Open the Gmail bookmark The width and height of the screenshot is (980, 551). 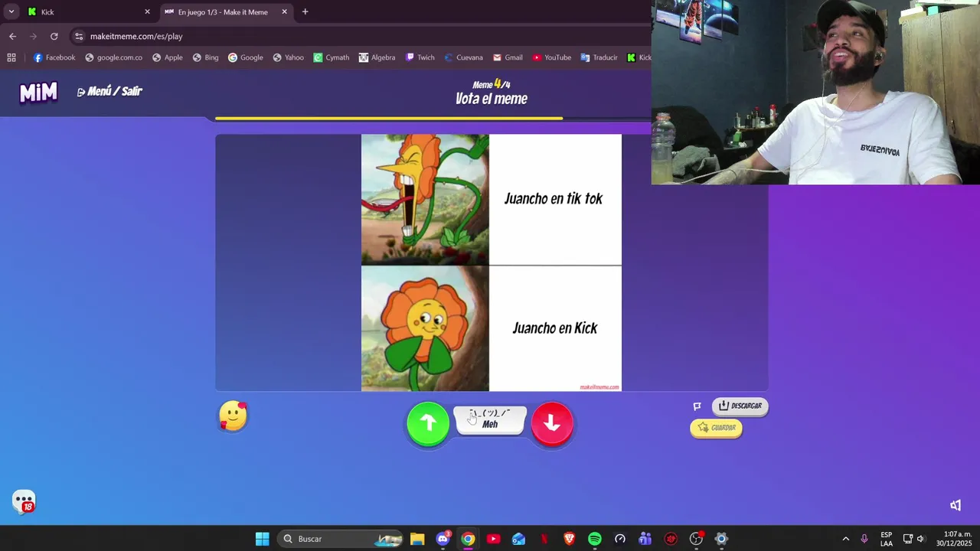click(508, 57)
